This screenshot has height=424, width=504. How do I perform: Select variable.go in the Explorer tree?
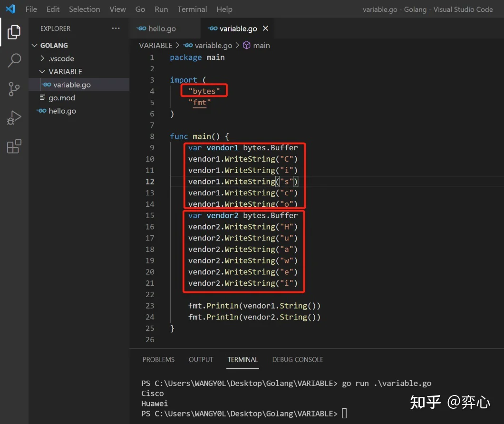79,85
